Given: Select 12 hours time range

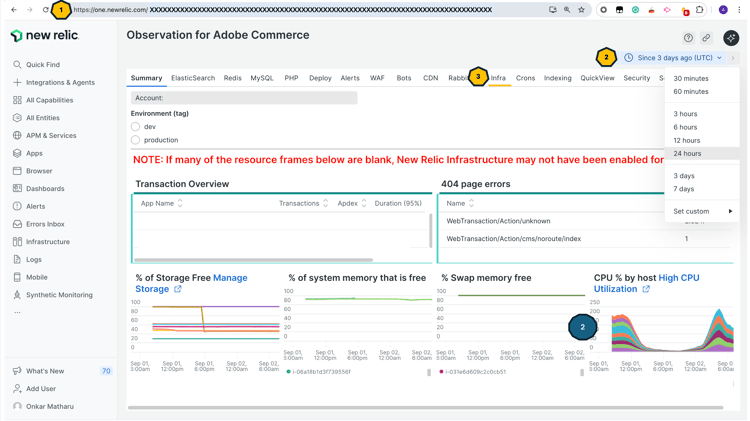Looking at the screenshot, I should (686, 140).
